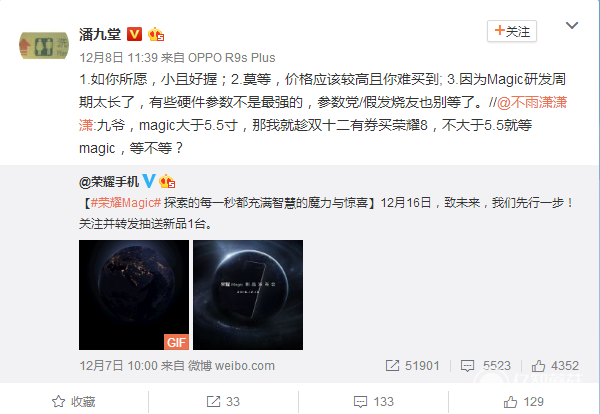Click the crown badge next to 荣耀手机
This screenshot has width=600, height=414.
pyautogui.click(x=167, y=181)
